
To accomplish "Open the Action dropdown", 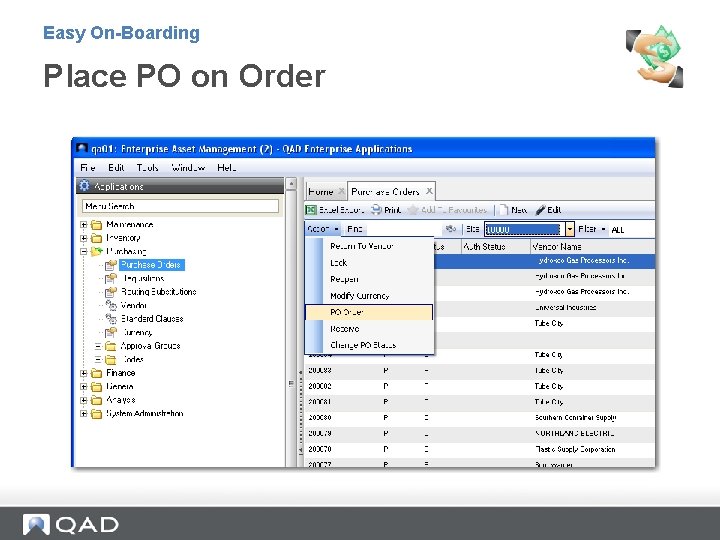I will (x=323, y=229).
